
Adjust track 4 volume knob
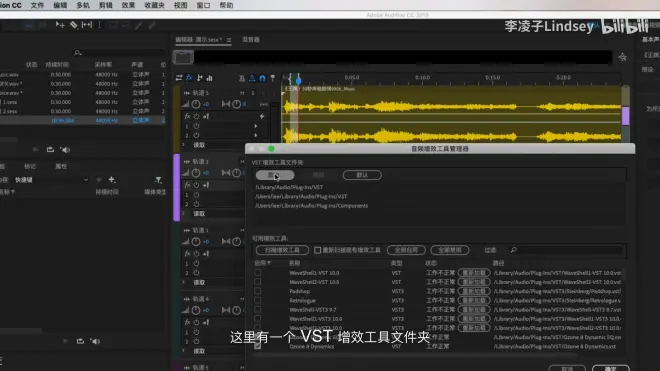pos(196,310)
